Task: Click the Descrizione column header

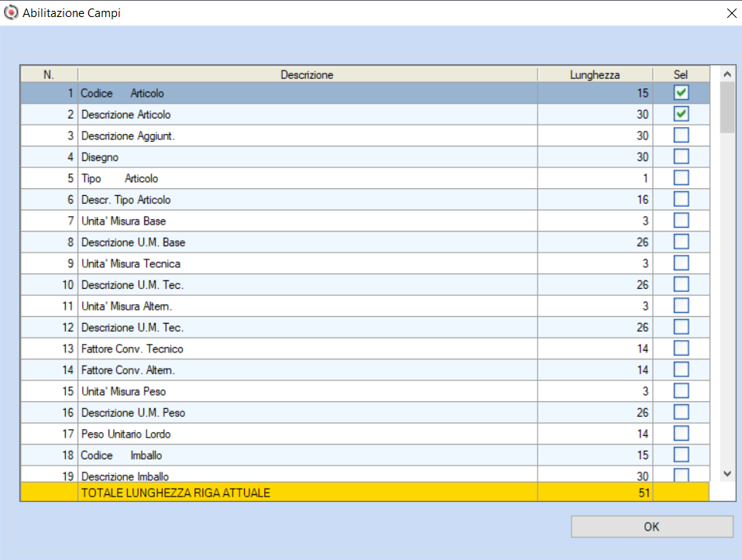Action: coord(307,75)
